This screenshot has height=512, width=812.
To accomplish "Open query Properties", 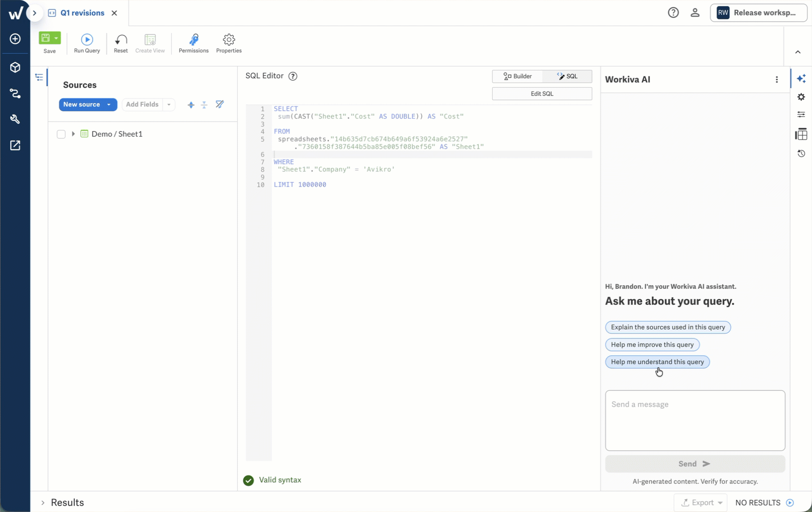I will [x=229, y=43].
